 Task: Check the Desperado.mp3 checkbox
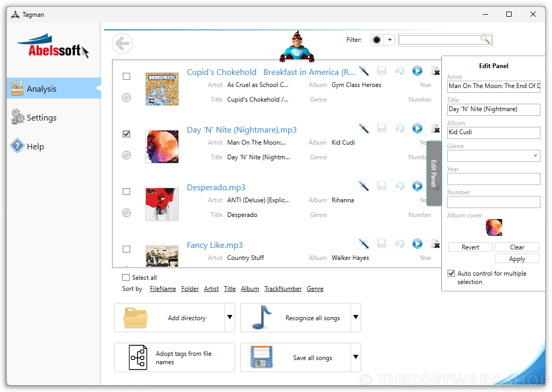click(126, 192)
